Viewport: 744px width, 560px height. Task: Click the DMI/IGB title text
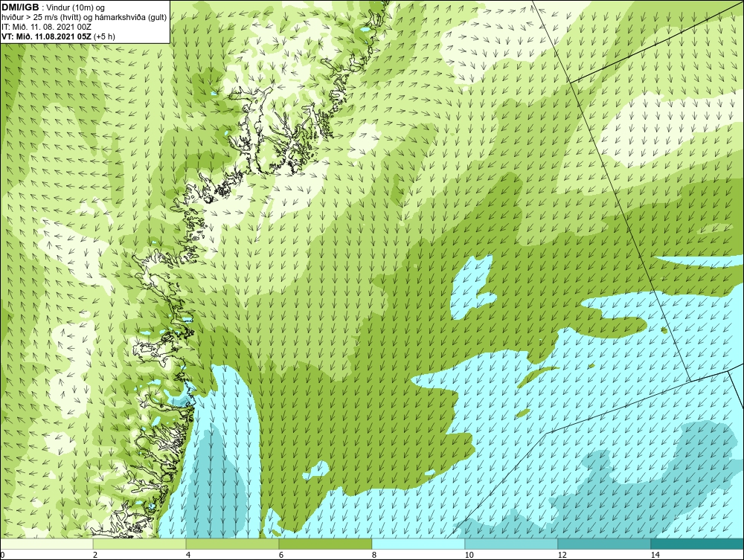[x=20, y=7]
